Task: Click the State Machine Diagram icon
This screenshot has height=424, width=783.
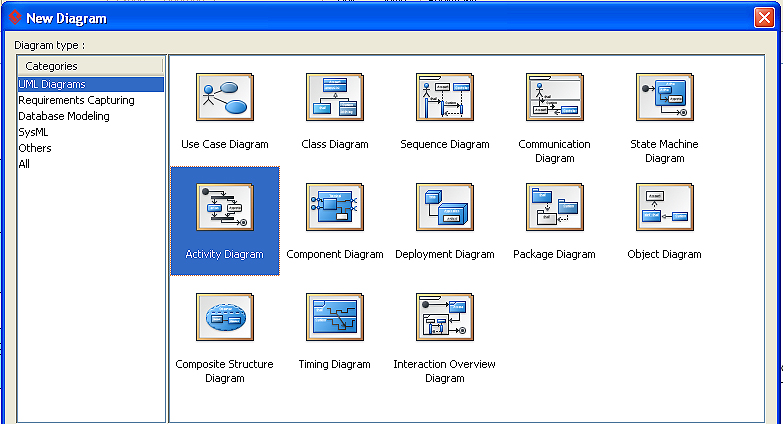Action: (664, 97)
